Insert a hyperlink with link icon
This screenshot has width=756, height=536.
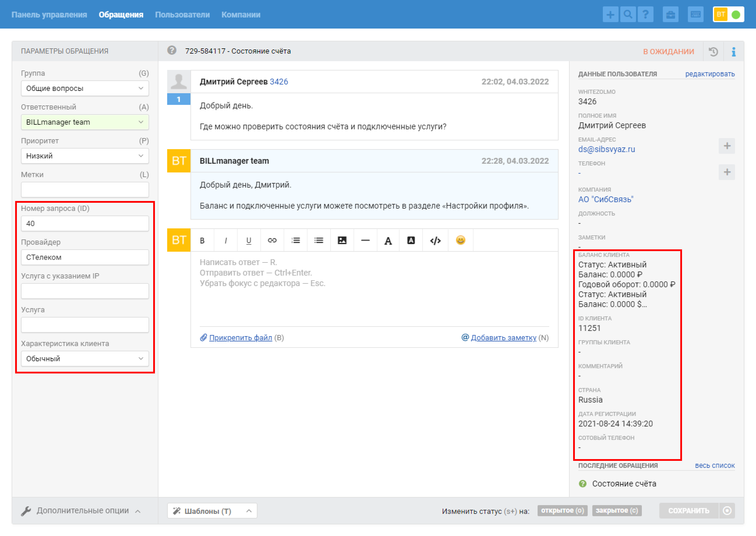tap(272, 240)
